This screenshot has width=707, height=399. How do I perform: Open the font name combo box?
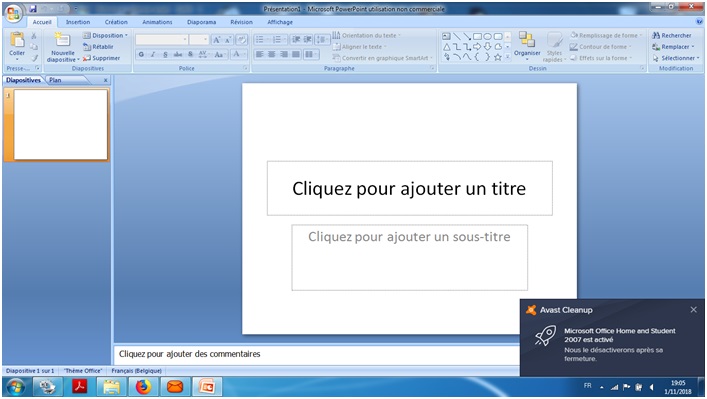(x=161, y=40)
